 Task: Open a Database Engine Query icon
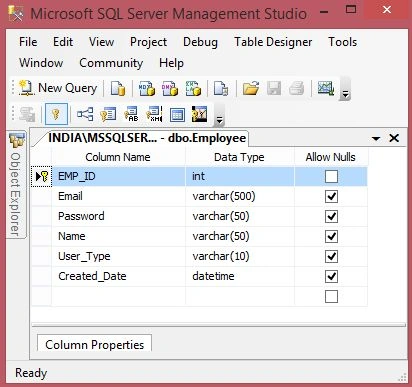pos(118,88)
